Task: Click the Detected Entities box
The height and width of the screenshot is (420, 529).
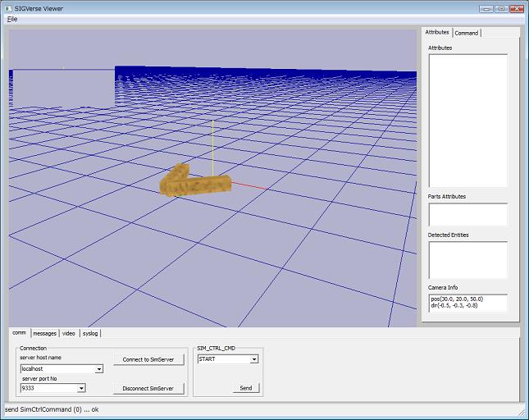Action: coord(467,259)
